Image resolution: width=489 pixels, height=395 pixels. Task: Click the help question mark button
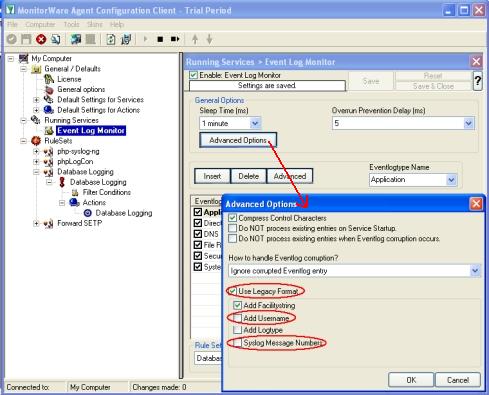tap(478, 81)
